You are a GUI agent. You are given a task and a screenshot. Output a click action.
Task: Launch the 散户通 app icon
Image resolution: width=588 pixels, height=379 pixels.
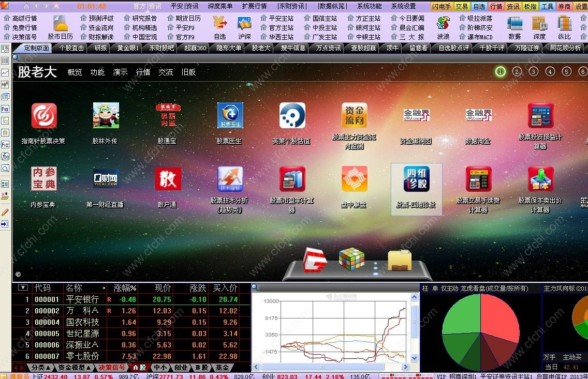coord(168,179)
